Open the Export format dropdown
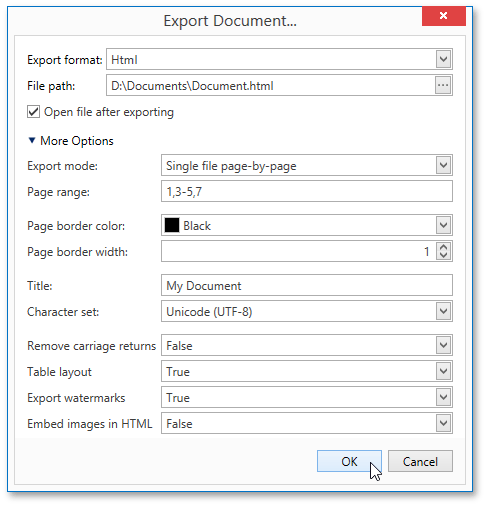486x506 pixels. (443, 59)
